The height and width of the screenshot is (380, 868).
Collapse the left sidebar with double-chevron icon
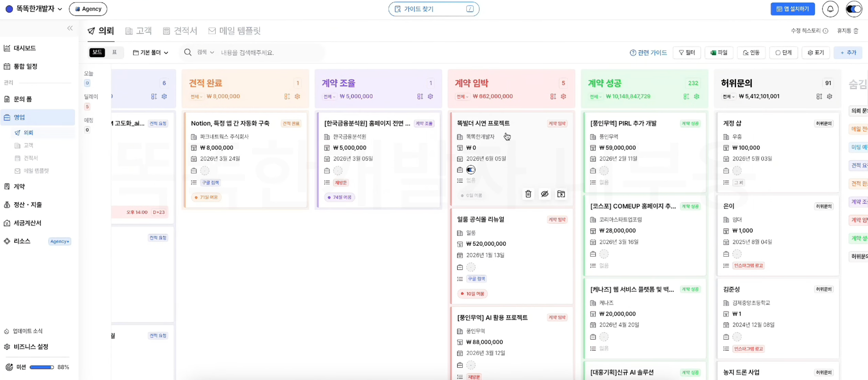point(70,28)
